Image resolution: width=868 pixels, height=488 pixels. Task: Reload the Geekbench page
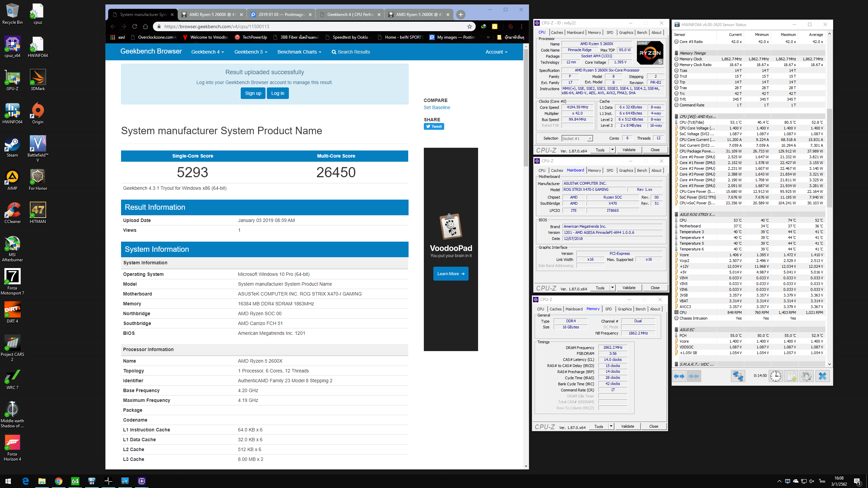135,26
